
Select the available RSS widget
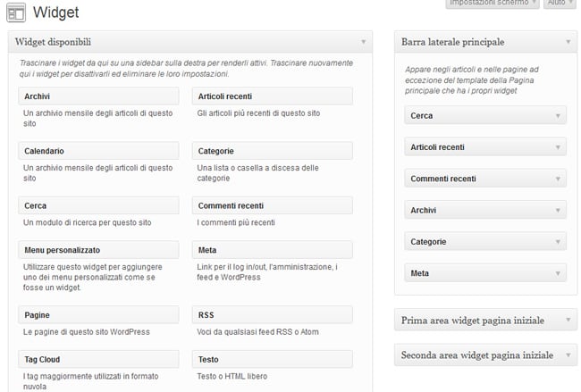272,315
